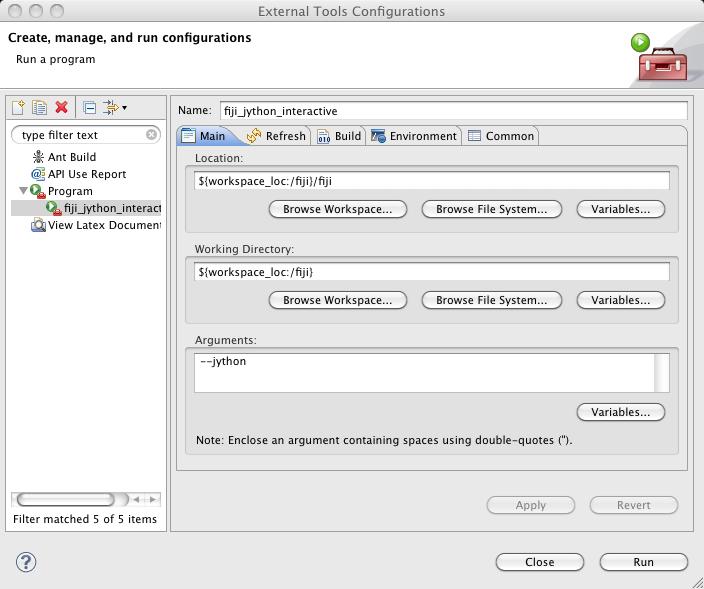704x589 pixels.
Task: Collapse the Program tree node
Action: coord(24,191)
